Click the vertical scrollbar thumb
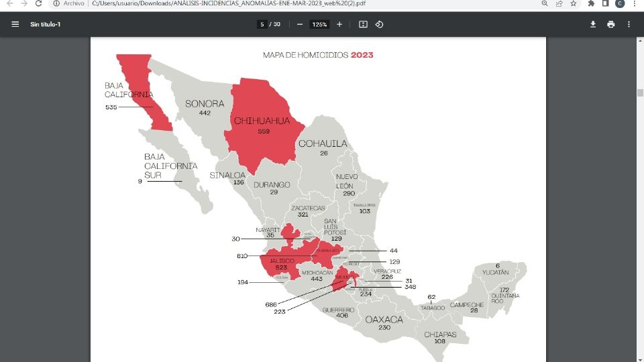Screen dimensions: 644x362 point(640,93)
